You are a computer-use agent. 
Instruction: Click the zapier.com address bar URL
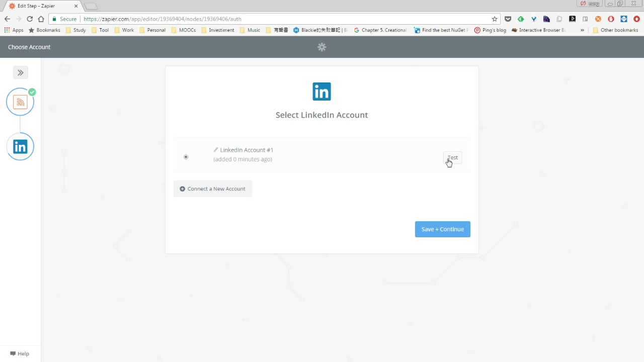(163, 19)
